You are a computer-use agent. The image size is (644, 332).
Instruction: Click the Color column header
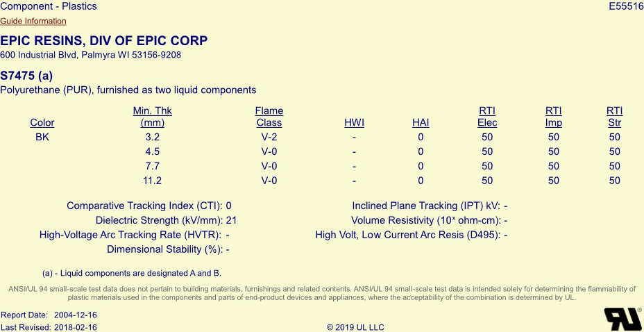pos(42,123)
